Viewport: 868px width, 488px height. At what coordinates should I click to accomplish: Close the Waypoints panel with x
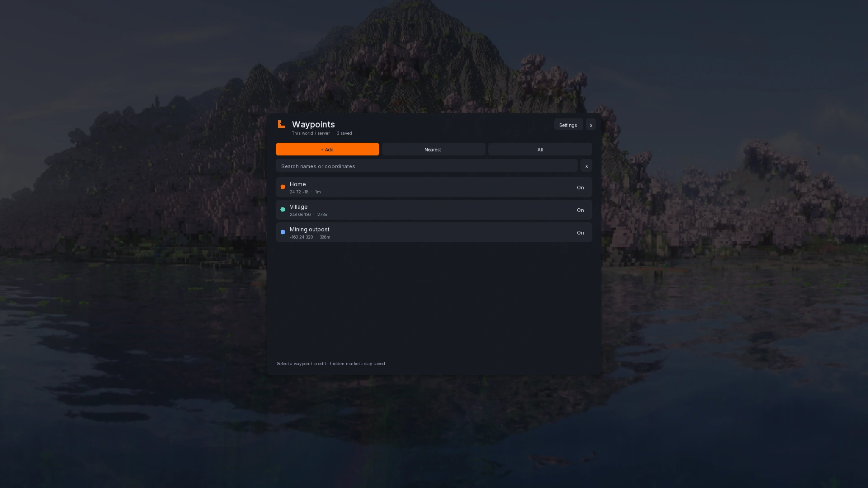[x=591, y=125]
